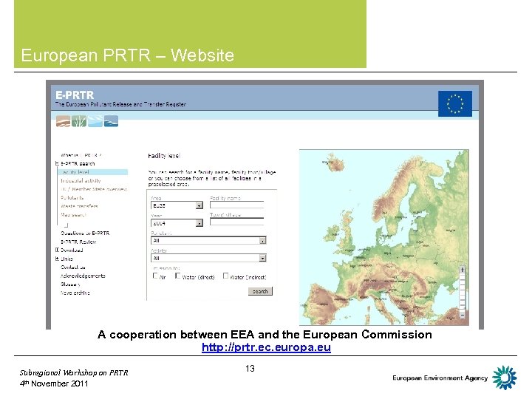532x399 pixels.
Task: Tick the Water (direct) checkbox
Action: [177, 276]
